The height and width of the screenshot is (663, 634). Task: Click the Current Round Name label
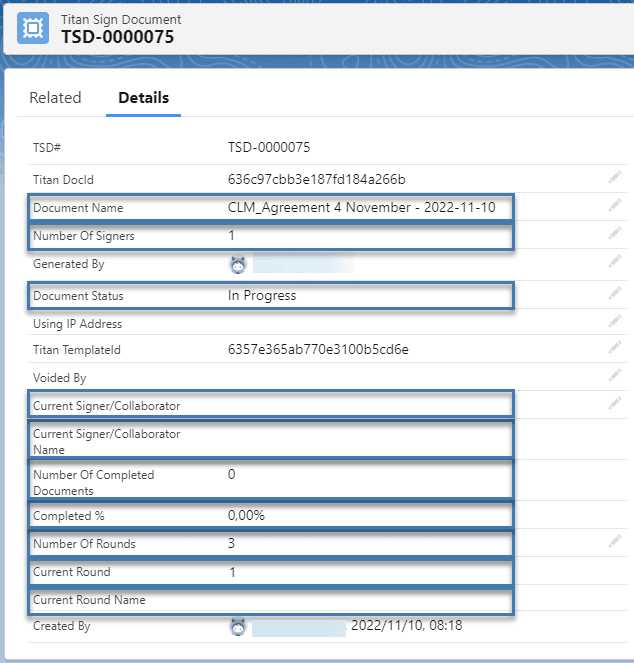click(89, 600)
